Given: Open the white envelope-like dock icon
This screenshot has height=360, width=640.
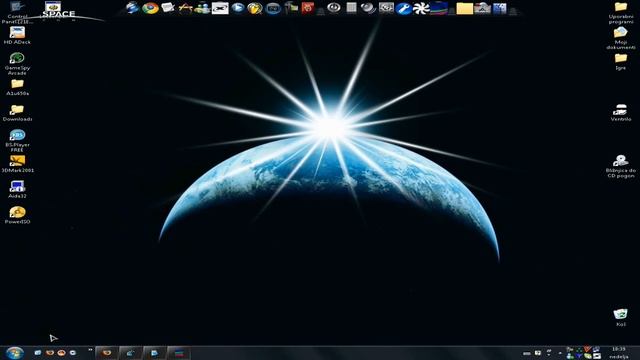Looking at the screenshot, I should point(168,8).
